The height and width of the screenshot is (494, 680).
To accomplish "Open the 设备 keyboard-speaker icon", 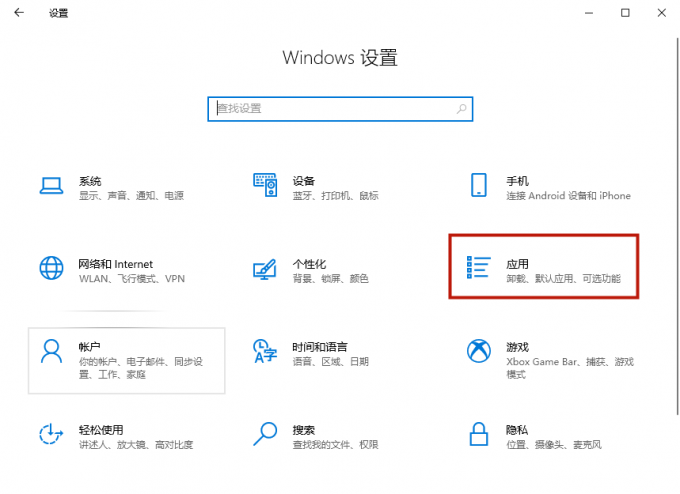I will 265,185.
